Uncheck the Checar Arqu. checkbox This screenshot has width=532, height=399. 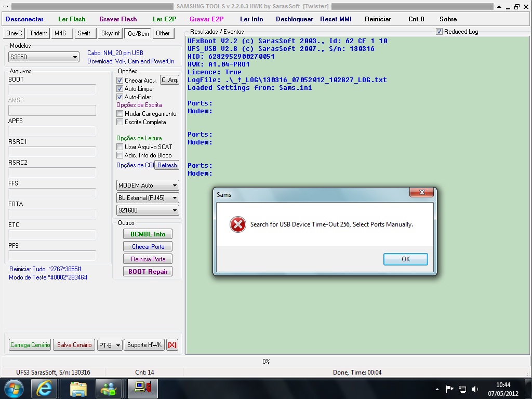120,81
